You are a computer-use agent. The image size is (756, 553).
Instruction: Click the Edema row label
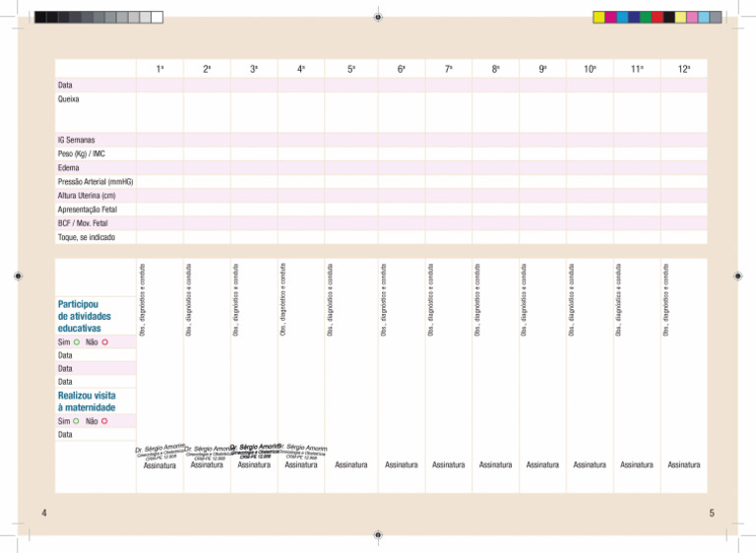pyautogui.click(x=69, y=168)
